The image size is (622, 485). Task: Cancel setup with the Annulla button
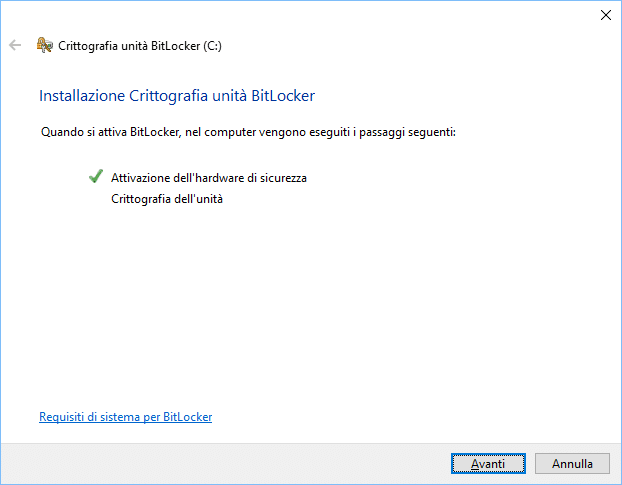tap(572, 464)
